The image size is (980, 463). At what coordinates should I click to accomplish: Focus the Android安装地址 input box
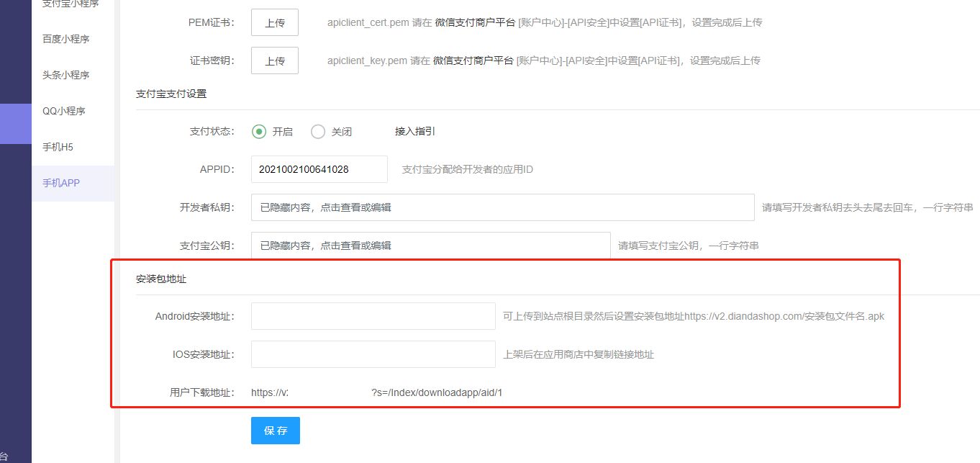[x=373, y=316]
